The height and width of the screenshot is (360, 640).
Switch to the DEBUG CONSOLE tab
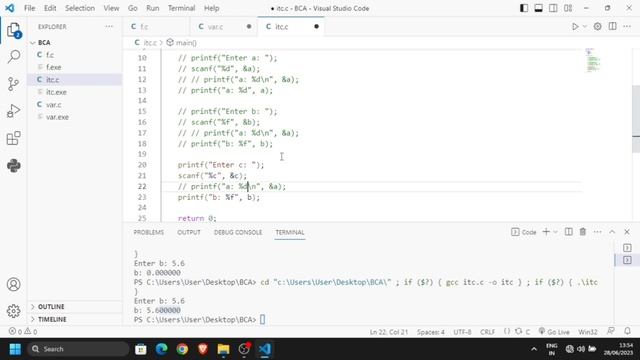(x=238, y=232)
